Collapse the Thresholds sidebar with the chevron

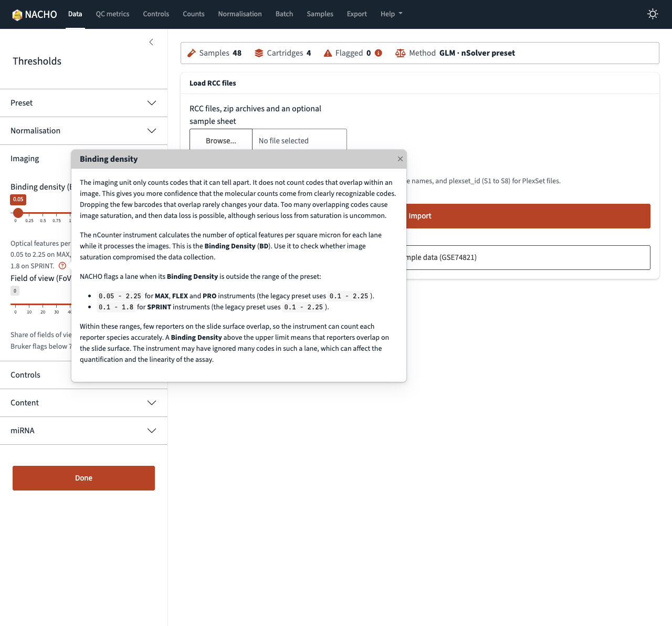[x=151, y=42]
